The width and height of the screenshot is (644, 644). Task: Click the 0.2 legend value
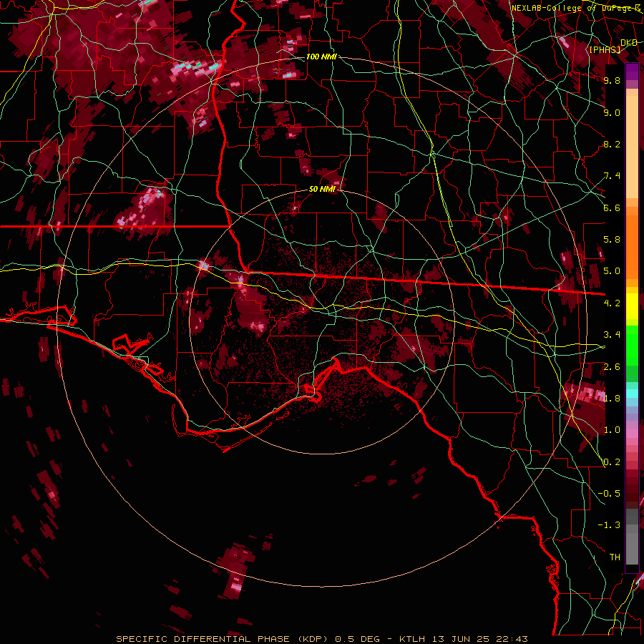click(x=612, y=462)
